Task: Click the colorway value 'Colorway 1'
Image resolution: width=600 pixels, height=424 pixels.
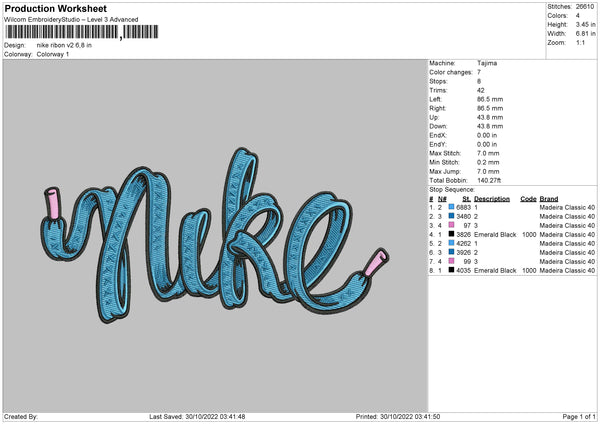Action: point(53,54)
